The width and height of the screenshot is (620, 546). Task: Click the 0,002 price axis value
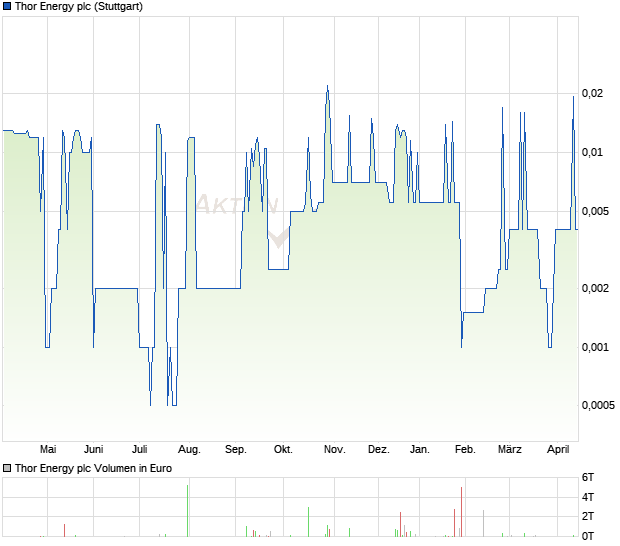(x=595, y=289)
